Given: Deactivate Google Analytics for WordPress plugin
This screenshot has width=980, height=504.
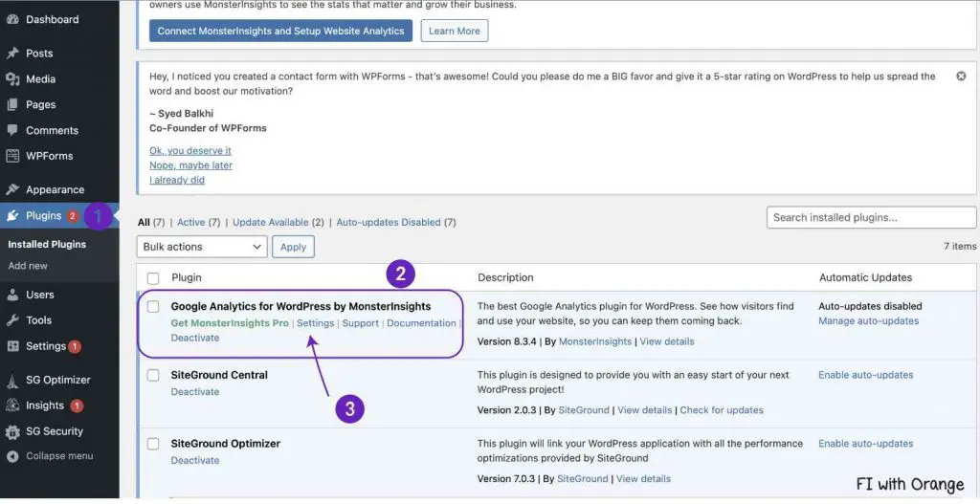Looking at the screenshot, I should 195,338.
